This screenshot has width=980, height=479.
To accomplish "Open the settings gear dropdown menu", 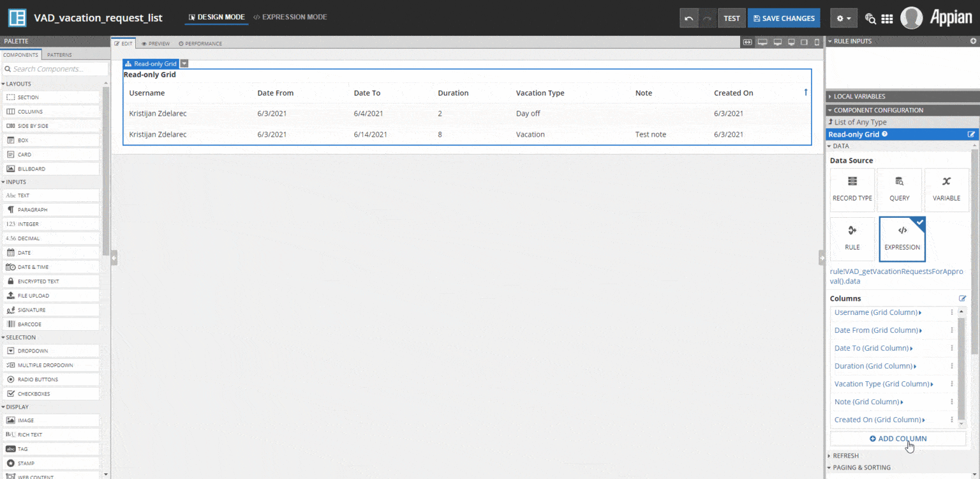I will tap(843, 18).
